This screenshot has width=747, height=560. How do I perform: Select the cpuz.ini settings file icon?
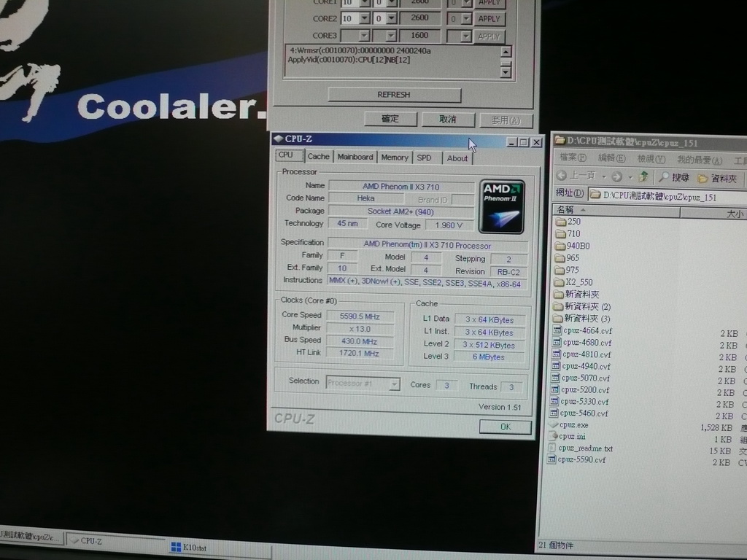553,436
